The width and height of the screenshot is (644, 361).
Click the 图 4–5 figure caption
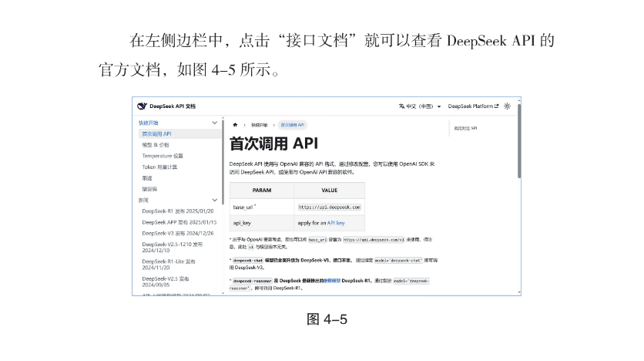pos(327,319)
